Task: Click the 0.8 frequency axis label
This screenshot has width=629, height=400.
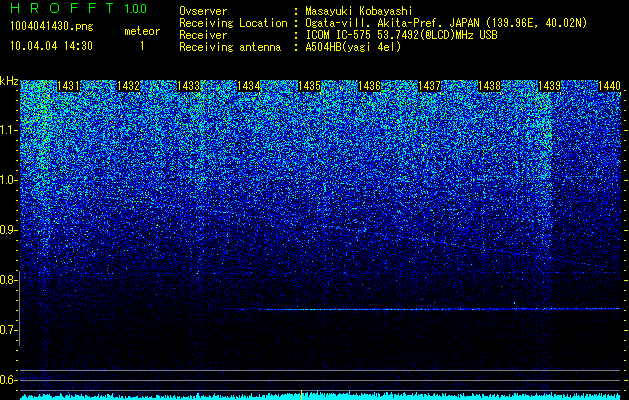Action: pos(8,280)
